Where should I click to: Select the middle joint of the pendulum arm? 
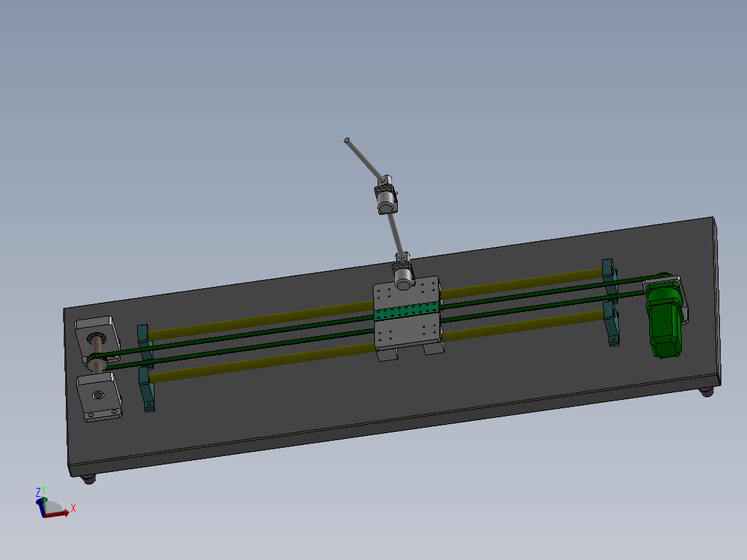386,195
